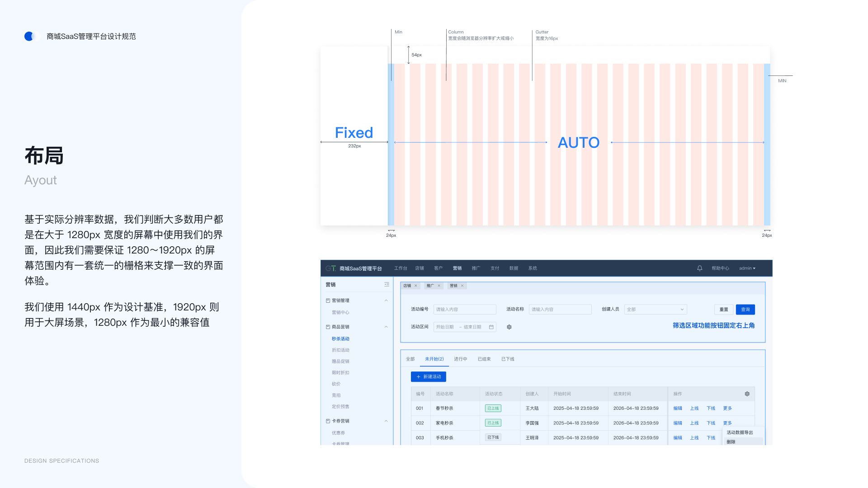Click 编辑 link for row 001
This screenshot has height=488, width=868.
tap(677, 408)
